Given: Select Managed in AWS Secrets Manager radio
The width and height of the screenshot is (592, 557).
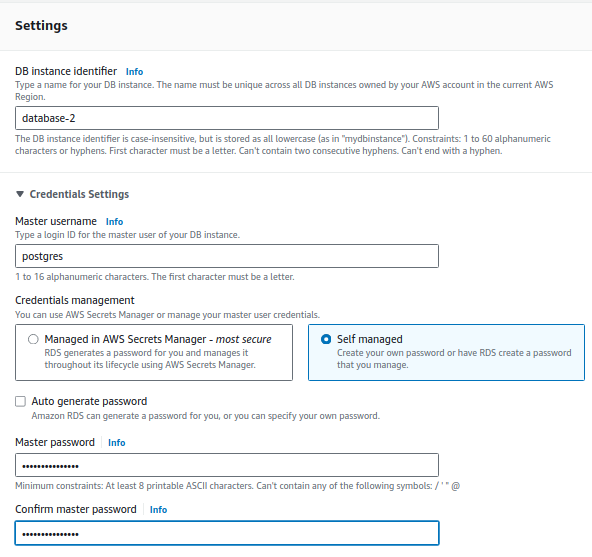Looking at the screenshot, I should pos(33,339).
